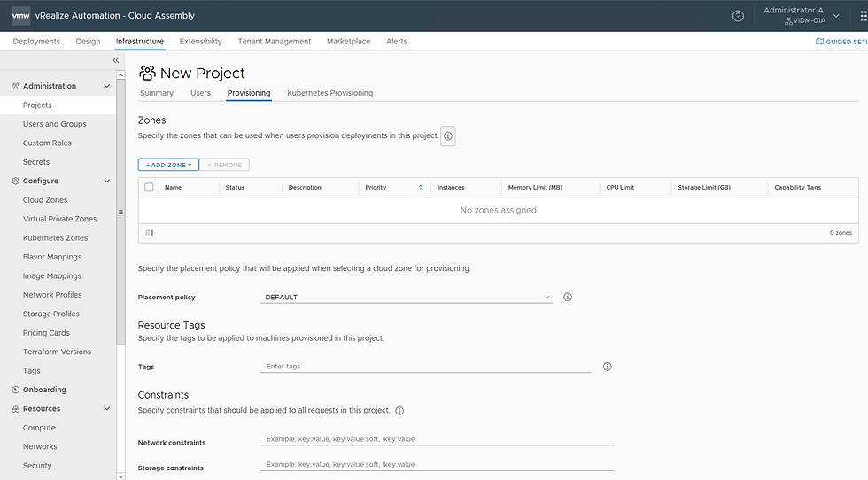Open the help question mark icon

tap(738, 16)
